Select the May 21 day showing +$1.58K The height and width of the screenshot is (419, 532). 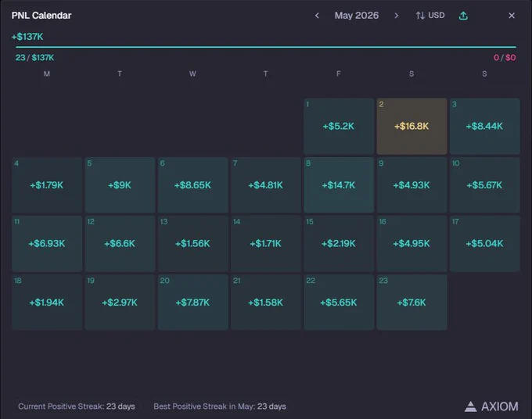[266, 303]
